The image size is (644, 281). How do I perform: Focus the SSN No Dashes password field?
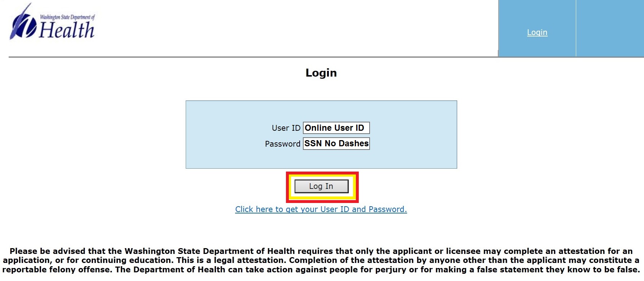pyautogui.click(x=336, y=144)
